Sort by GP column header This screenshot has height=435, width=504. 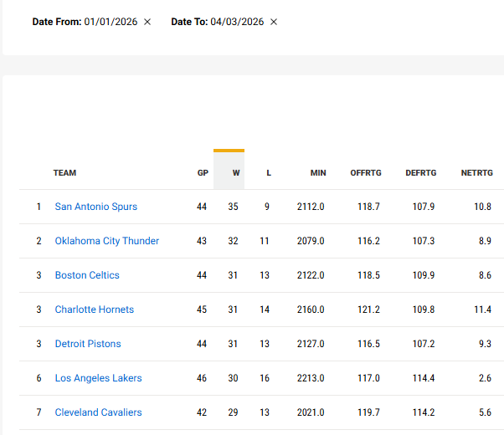point(203,173)
